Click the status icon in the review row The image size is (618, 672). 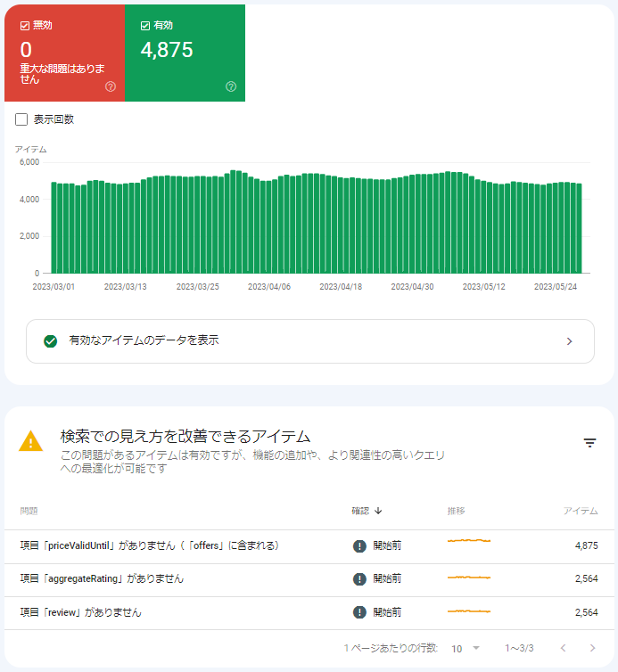click(x=360, y=612)
